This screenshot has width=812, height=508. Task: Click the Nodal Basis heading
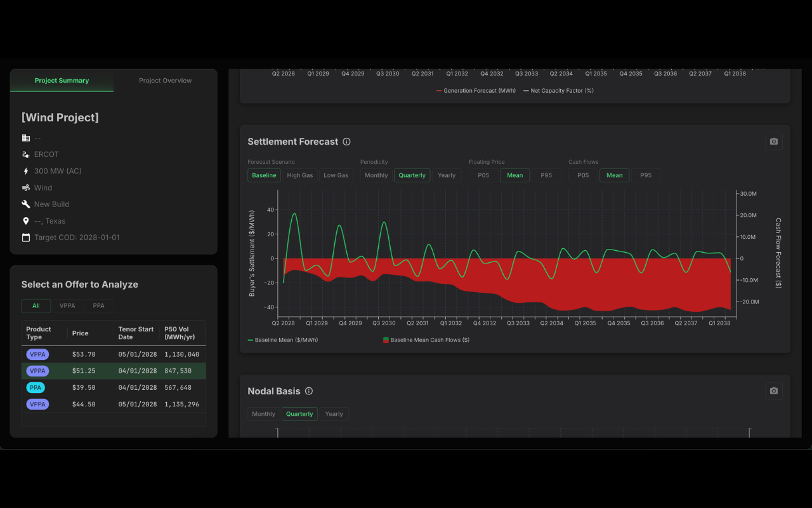[x=275, y=391]
